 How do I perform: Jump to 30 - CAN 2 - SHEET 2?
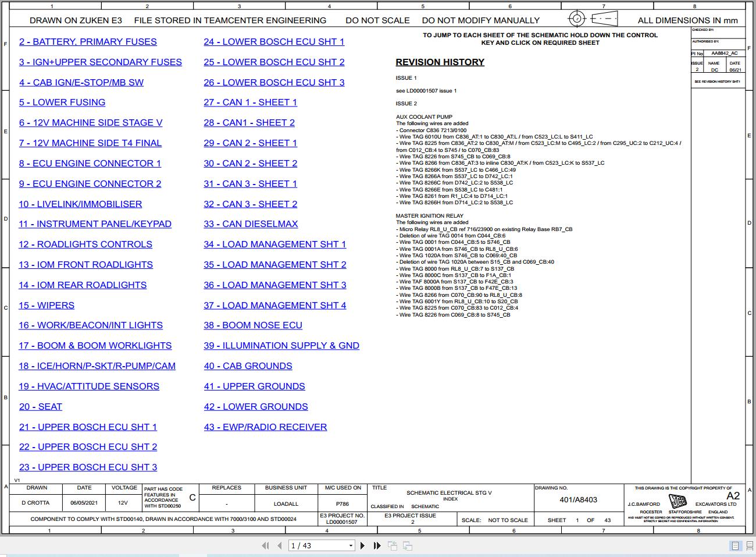click(x=251, y=164)
